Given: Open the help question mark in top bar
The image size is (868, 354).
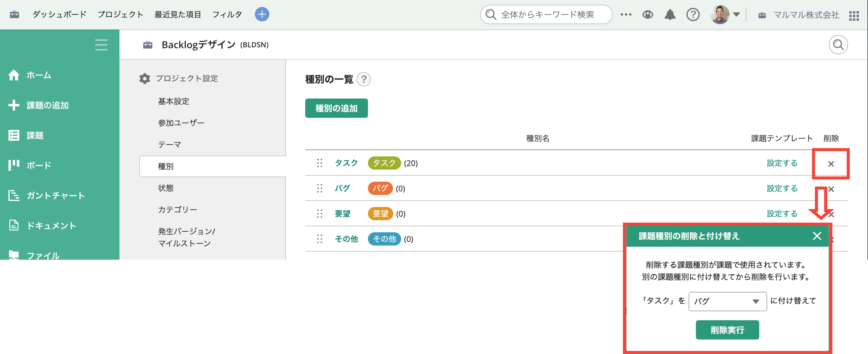Looking at the screenshot, I should tap(693, 14).
